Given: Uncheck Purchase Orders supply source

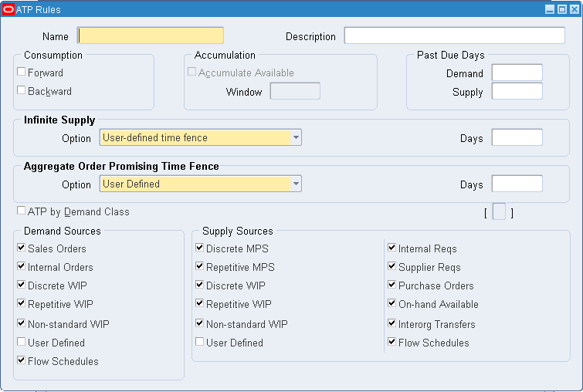Looking at the screenshot, I should (x=391, y=285).
